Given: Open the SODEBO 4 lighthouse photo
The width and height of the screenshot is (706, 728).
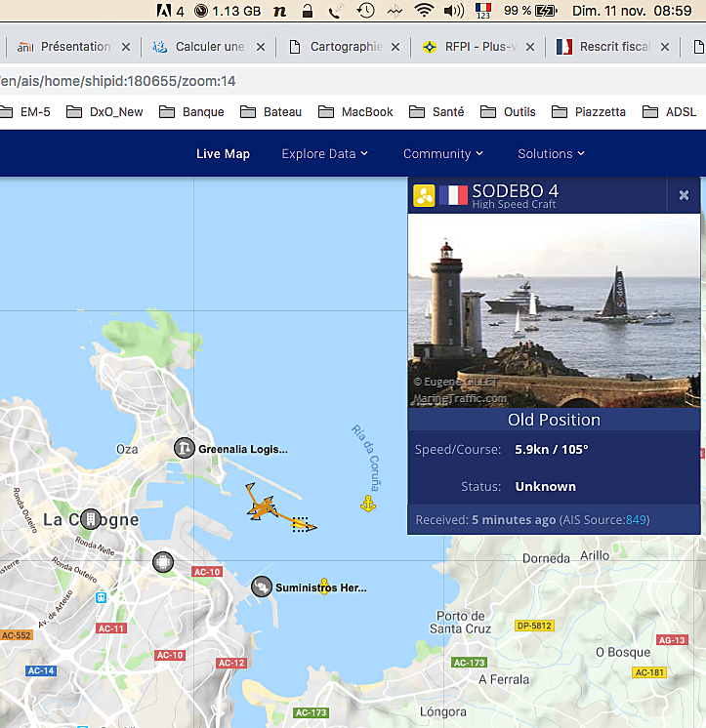Looking at the screenshot, I should 554,310.
